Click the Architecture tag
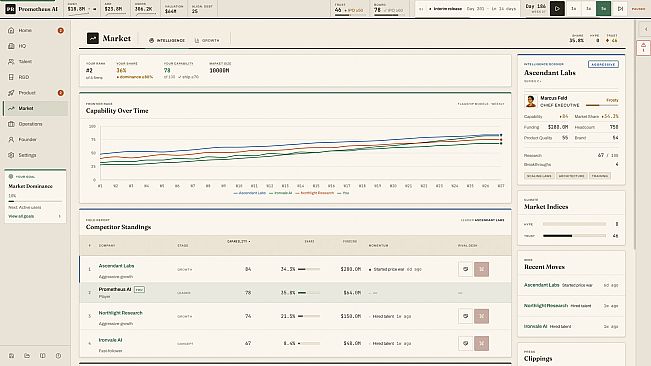The image size is (651, 366). [571, 176]
